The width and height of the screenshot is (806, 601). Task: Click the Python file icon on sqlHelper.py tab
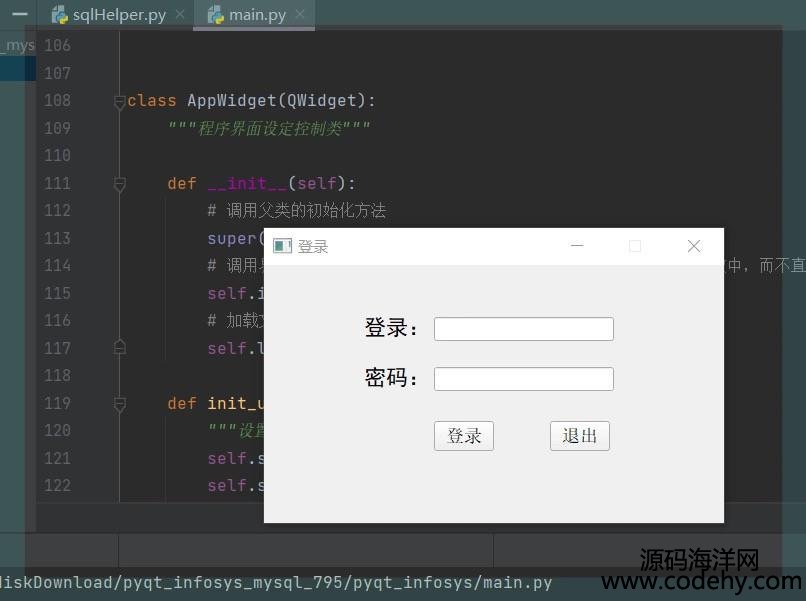59,15
